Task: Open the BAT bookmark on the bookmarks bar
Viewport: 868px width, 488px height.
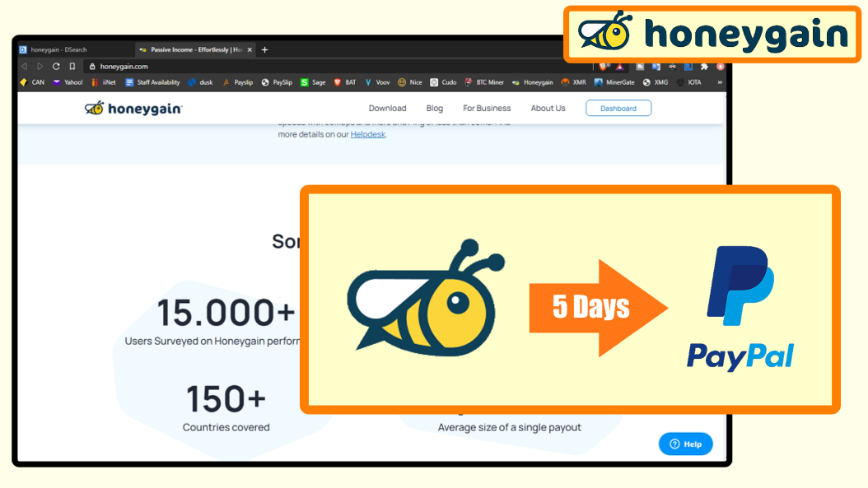Action: tap(345, 82)
